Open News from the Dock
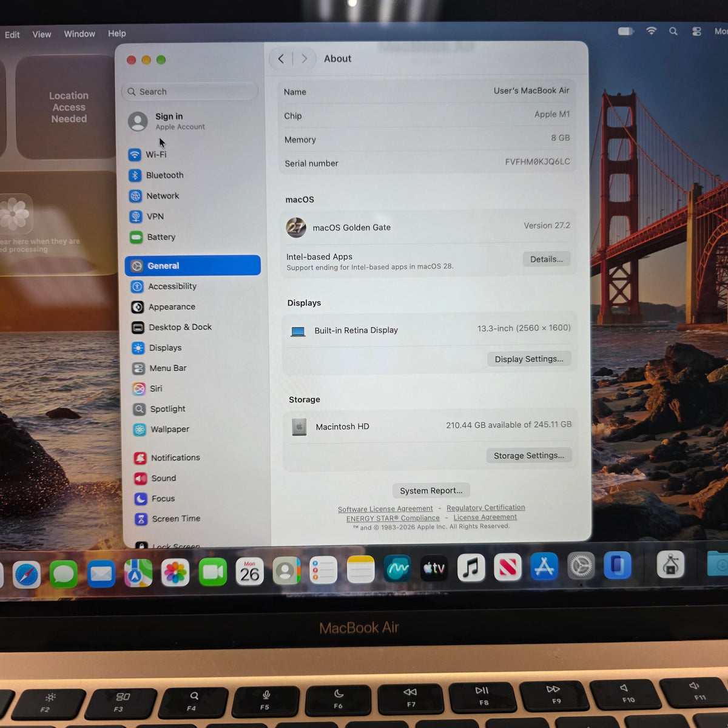The width and height of the screenshot is (728, 728). click(x=508, y=567)
